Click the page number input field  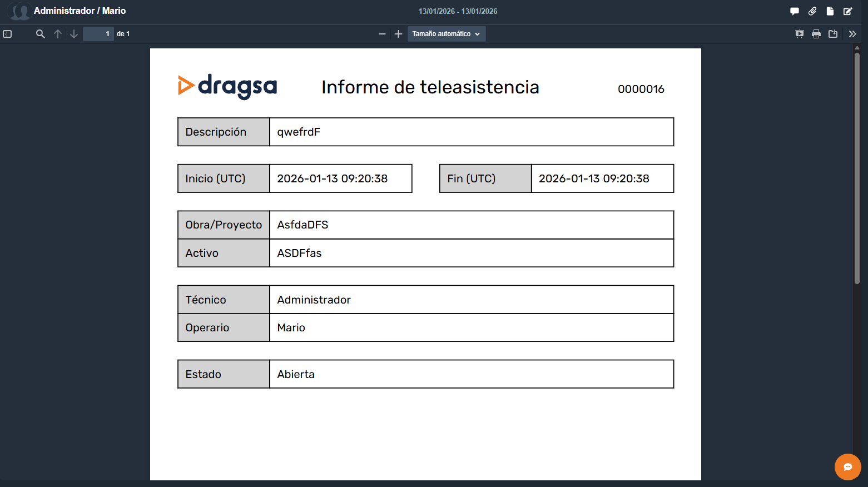pyautogui.click(x=98, y=34)
